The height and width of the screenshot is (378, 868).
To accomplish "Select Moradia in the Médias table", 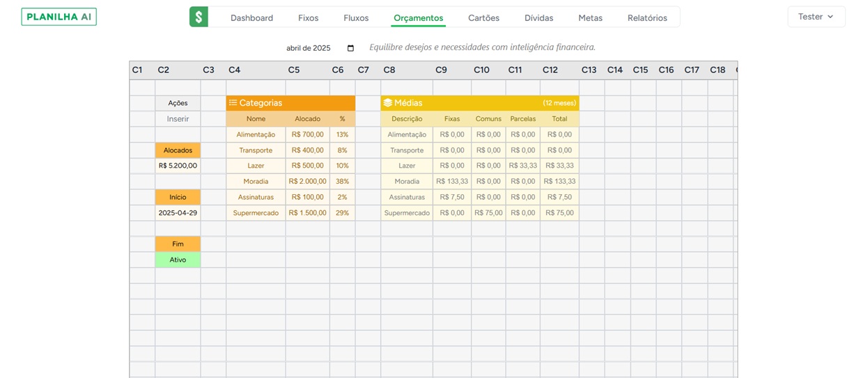I will click(x=407, y=182).
